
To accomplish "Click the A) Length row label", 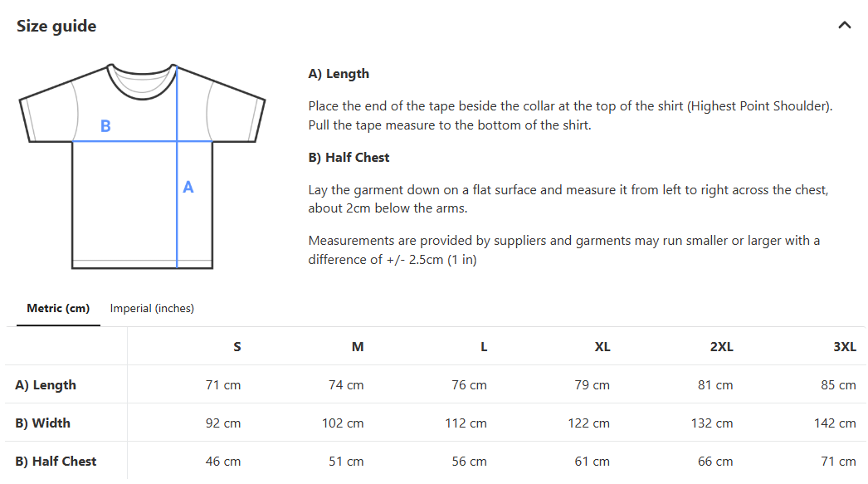I will [46, 385].
